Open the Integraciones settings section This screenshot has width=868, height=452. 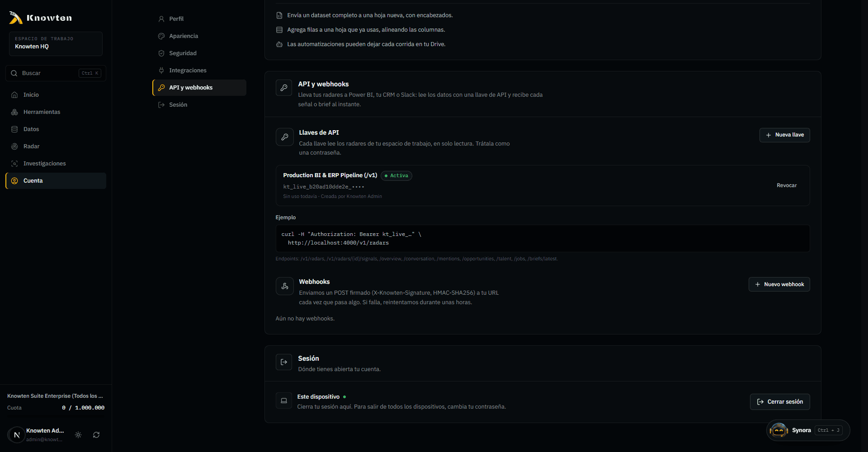[x=199, y=71]
